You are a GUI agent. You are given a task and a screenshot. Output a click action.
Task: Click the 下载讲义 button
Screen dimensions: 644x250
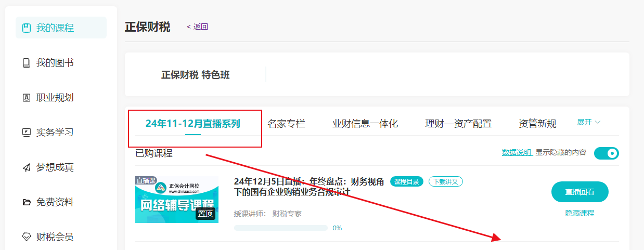[x=446, y=181]
